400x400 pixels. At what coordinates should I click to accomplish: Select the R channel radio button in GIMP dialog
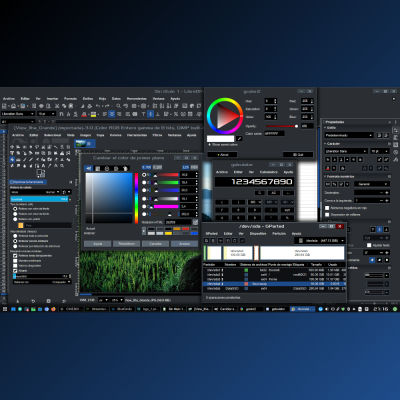(144, 175)
